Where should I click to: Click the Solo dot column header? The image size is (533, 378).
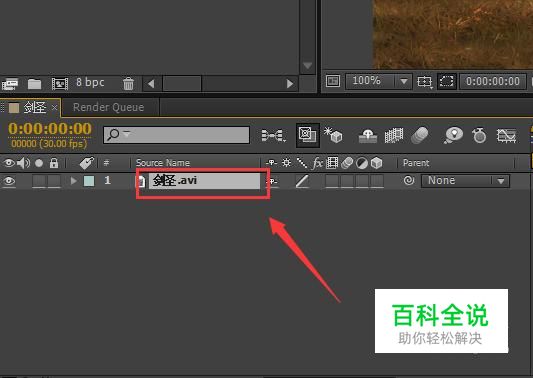click(x=39, y=163)
